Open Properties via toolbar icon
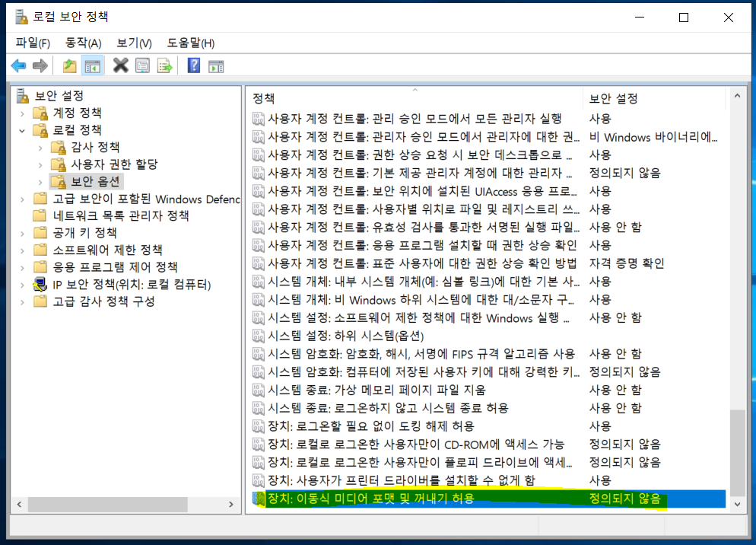This screenshot has width=756, height=545. 143,65
